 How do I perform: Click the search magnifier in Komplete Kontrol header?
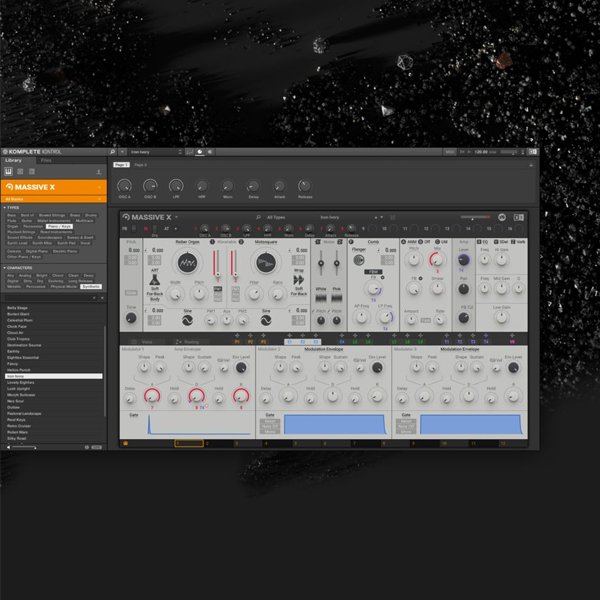[x=112, y=152]
